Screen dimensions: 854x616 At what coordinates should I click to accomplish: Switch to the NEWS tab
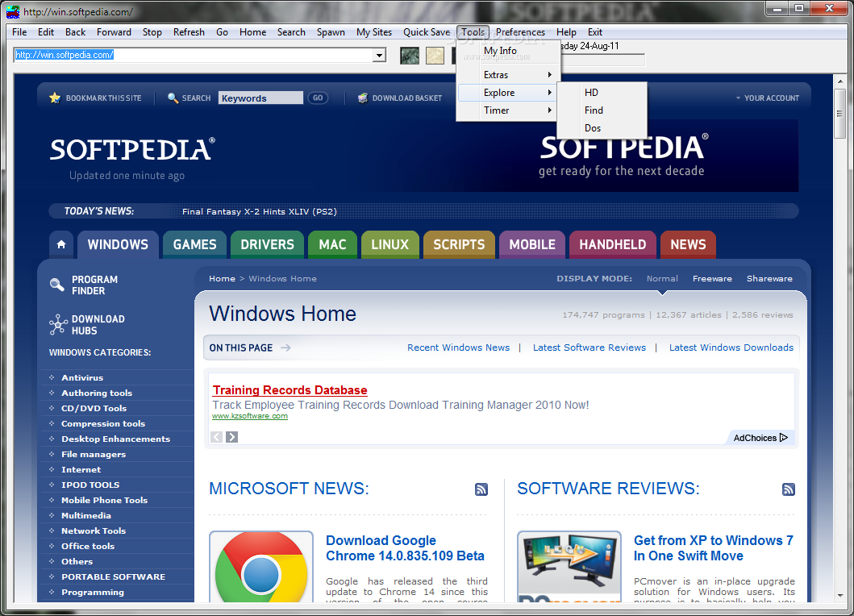pyautogui.click(x=688, y=244)
